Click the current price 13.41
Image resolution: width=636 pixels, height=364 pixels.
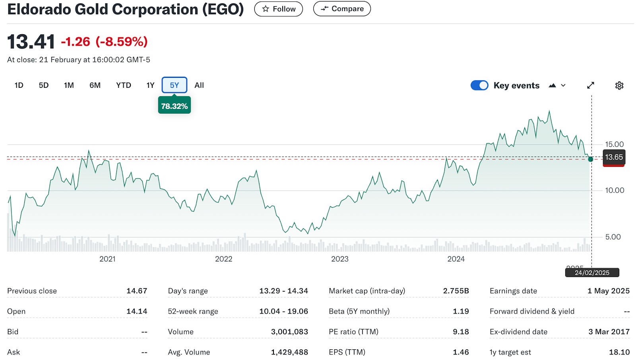pos(31,42)
